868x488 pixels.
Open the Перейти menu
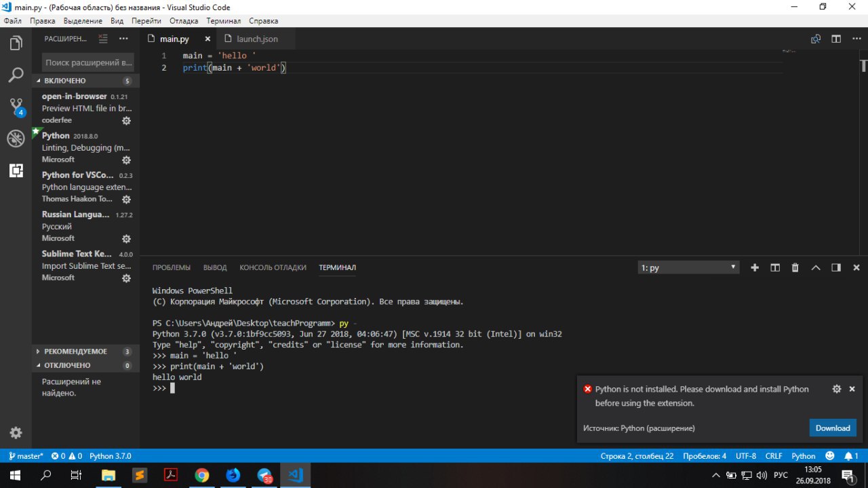coord(146,21)
